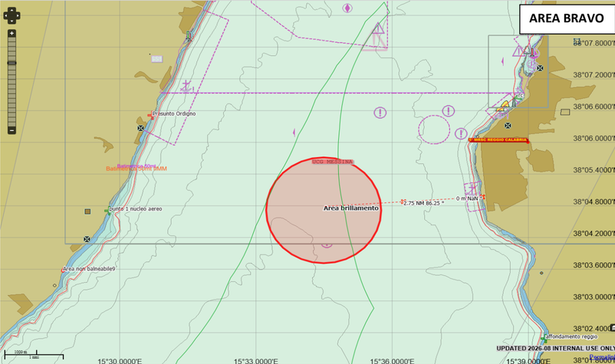The image size is (615, 364).
Task: Click the Area non balneabile9 label
Action: coord(90,269)
